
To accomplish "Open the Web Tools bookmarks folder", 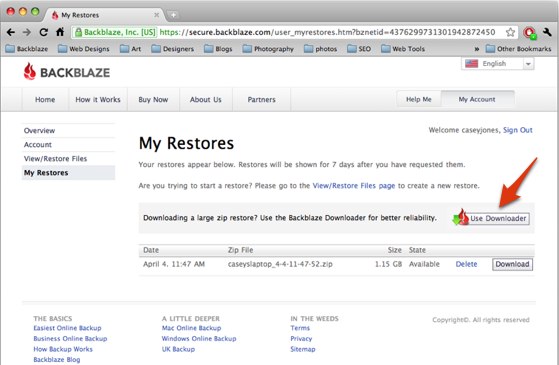I will tap(403, 49).
